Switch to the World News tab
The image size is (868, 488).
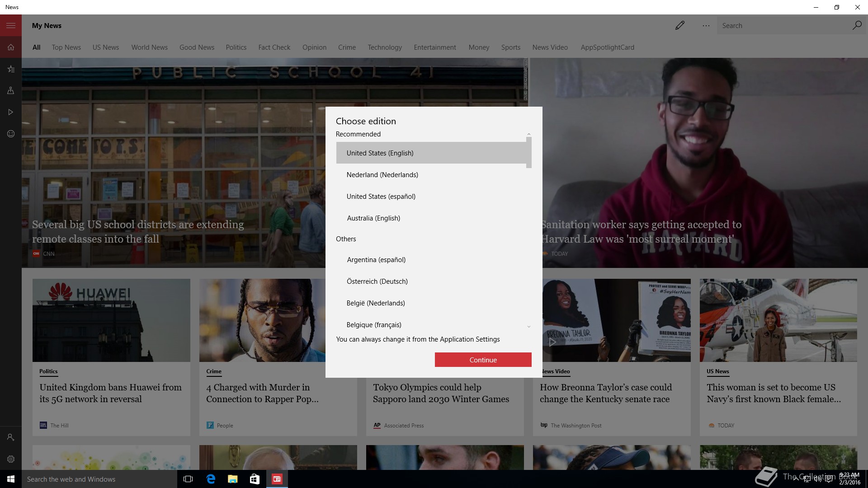tap(150, 47)
